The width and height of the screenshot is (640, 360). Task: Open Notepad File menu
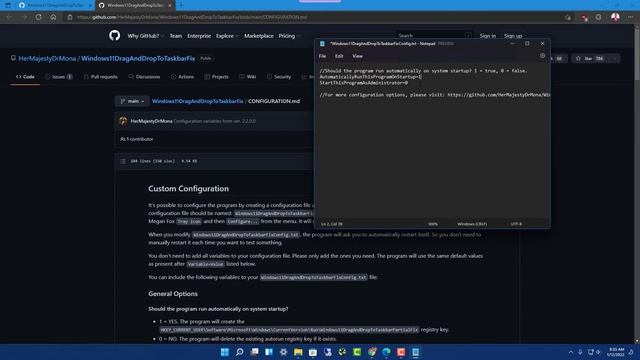322,56
